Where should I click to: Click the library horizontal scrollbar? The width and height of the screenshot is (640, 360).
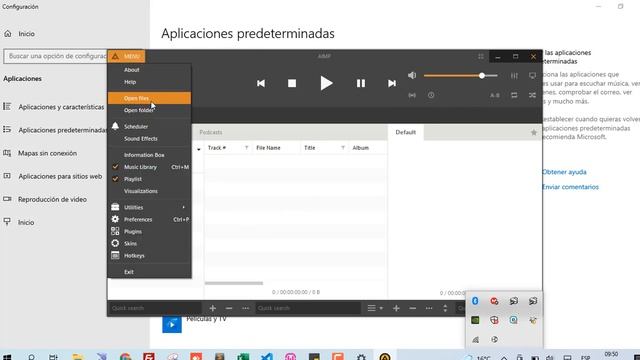click(233, 283)
